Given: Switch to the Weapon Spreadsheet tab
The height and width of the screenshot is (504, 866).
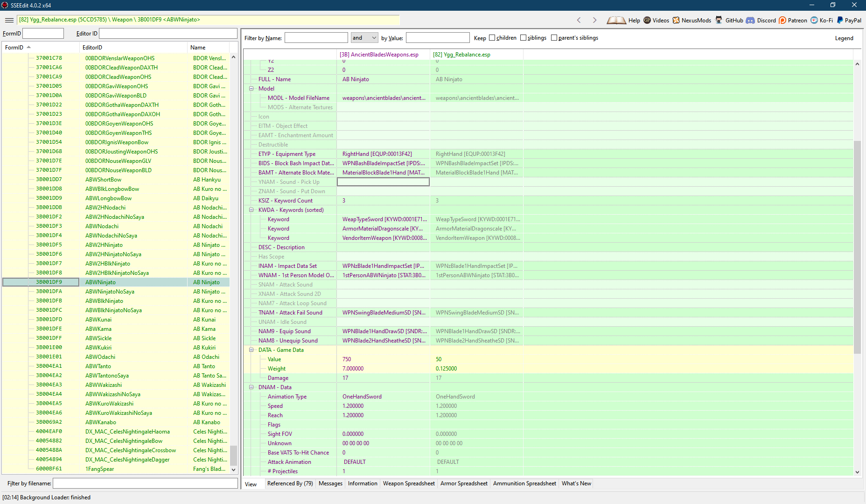Looking at the screenshot, I should [x=409, y=483].
